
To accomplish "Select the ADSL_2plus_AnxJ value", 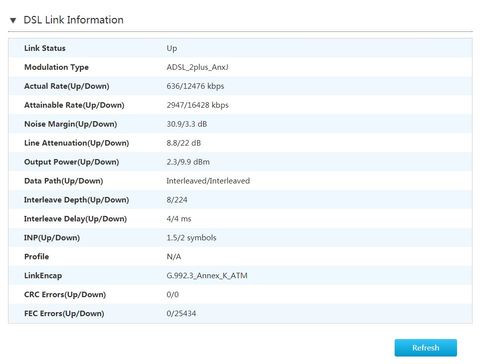I will (x=197, y=67).
